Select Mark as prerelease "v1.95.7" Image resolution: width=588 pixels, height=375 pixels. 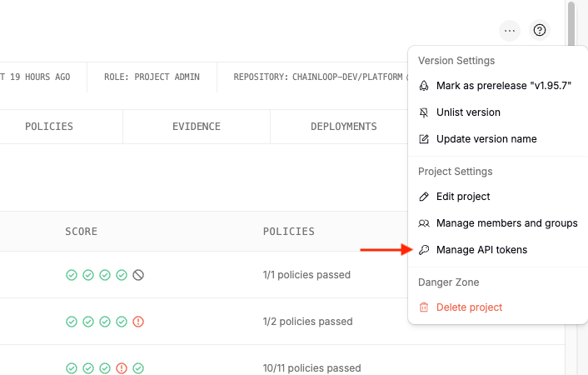pos(497,86)
